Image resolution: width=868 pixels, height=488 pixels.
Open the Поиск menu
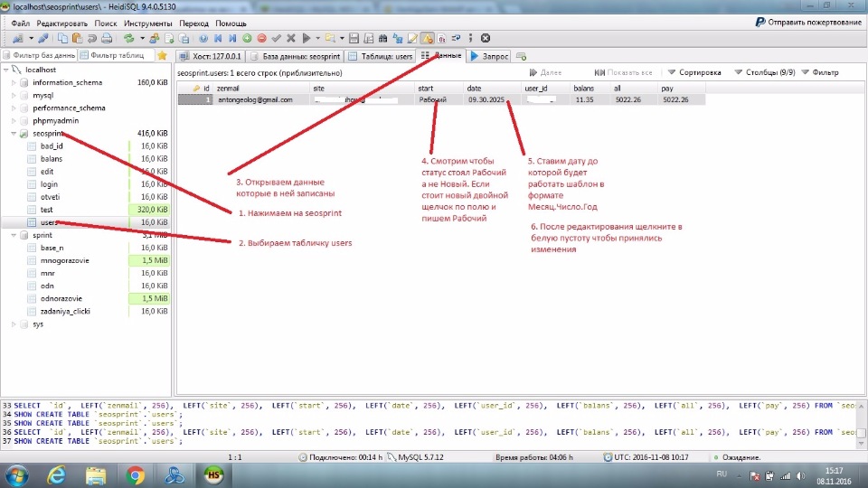tap(105, 23)
